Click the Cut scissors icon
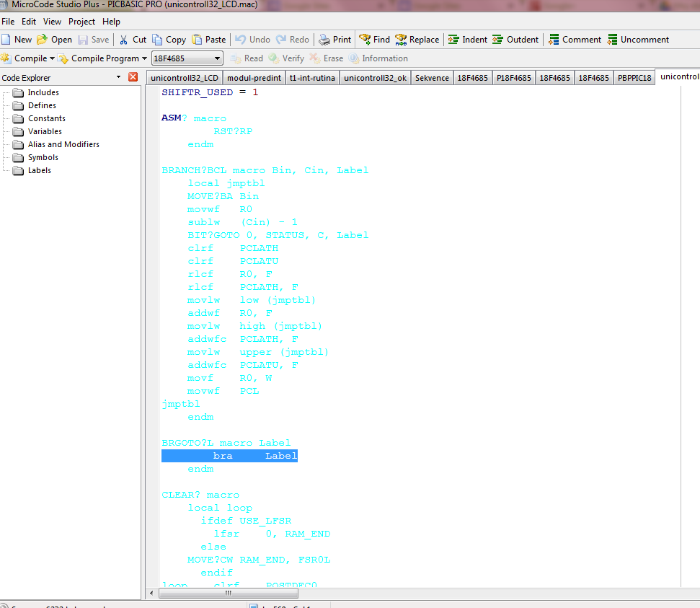Image resolution: width=700 pixels, height=608 pixels. coord(124,40)
